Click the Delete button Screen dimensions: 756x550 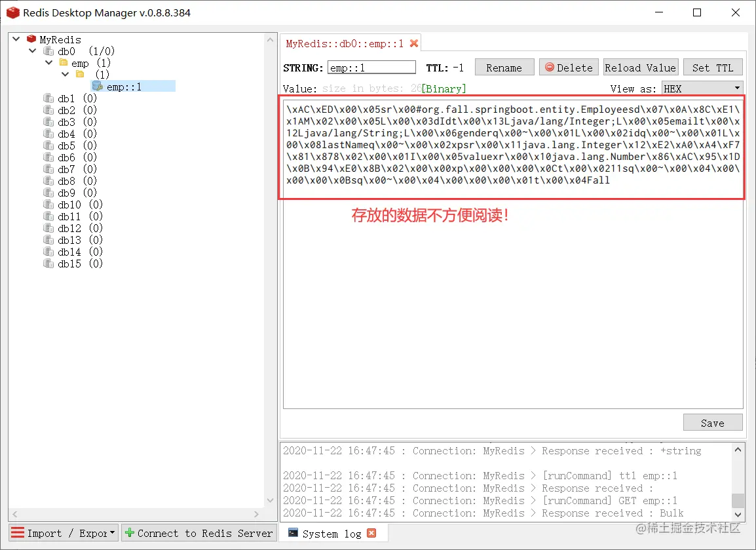569,68
